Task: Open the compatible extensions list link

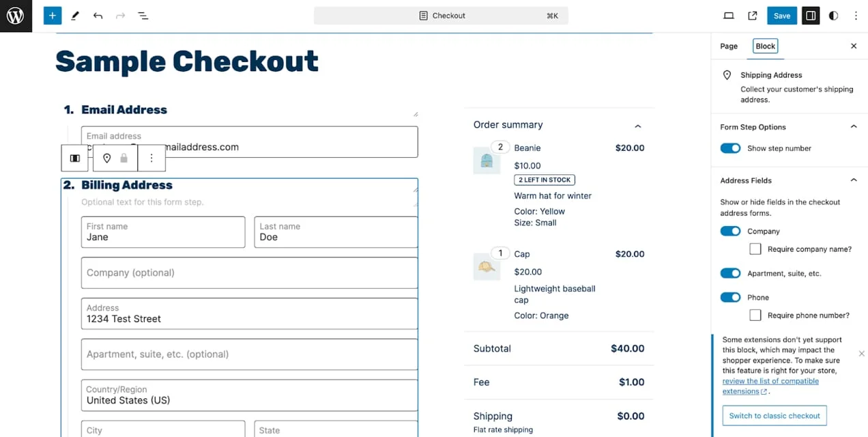Action: point(771,381)
